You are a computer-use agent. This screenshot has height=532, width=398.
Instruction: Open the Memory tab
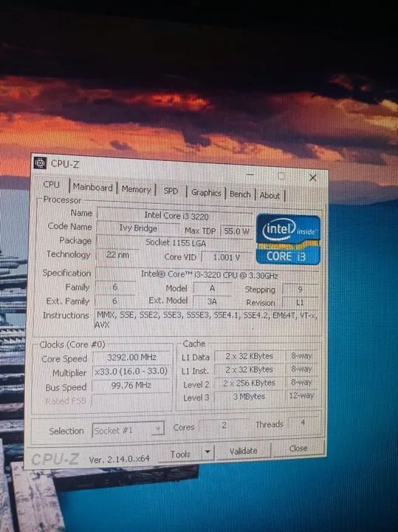(136, 189)
